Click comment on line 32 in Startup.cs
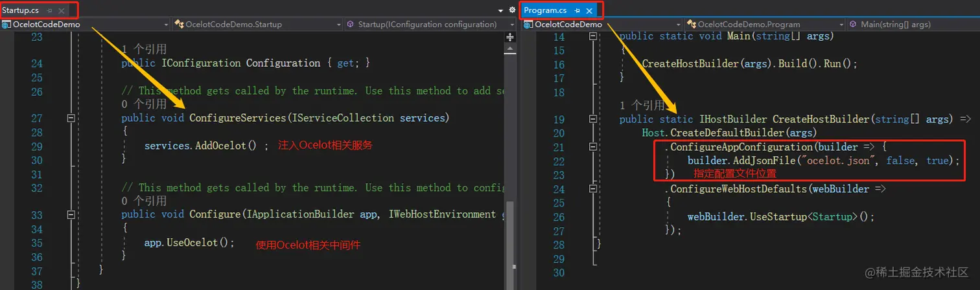 tap(313, 188)
